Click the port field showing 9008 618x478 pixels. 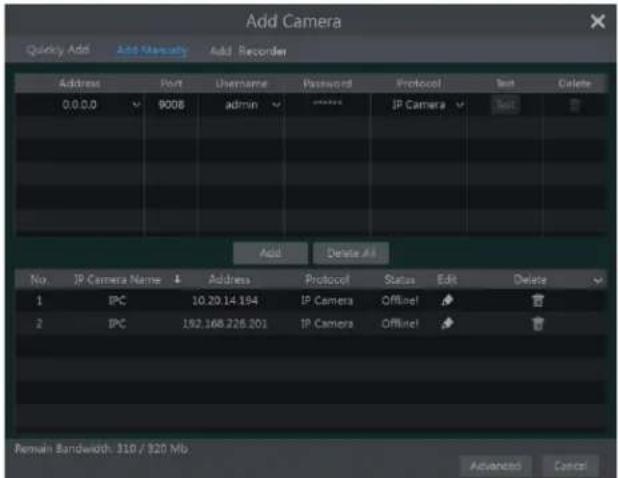point(171,105)
